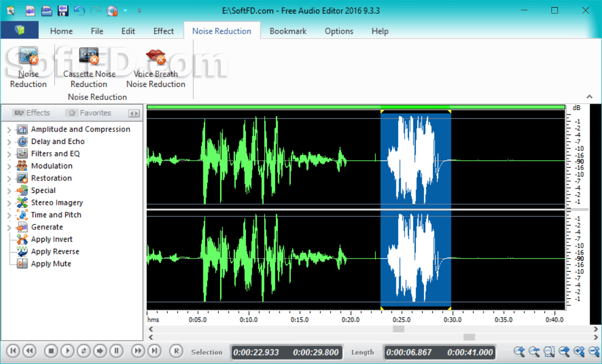Click the record R button

pos(176,350)
